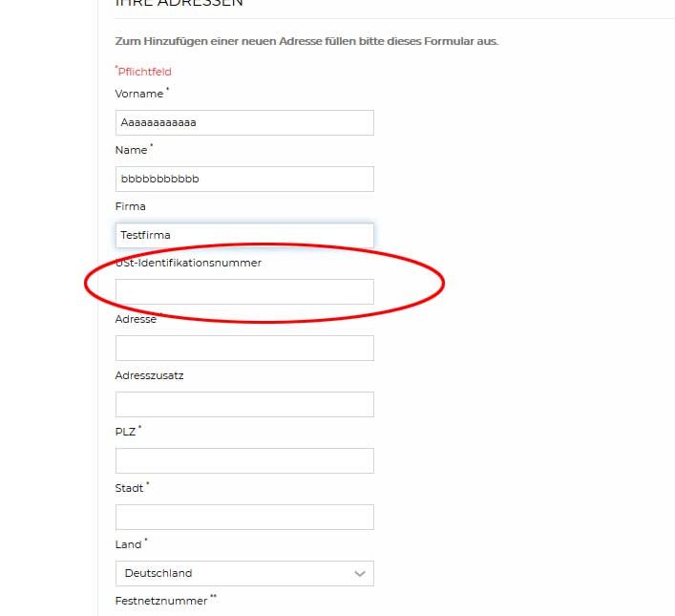
Task: Click the chevron arrow of Land selector
Action: [360, 573]
